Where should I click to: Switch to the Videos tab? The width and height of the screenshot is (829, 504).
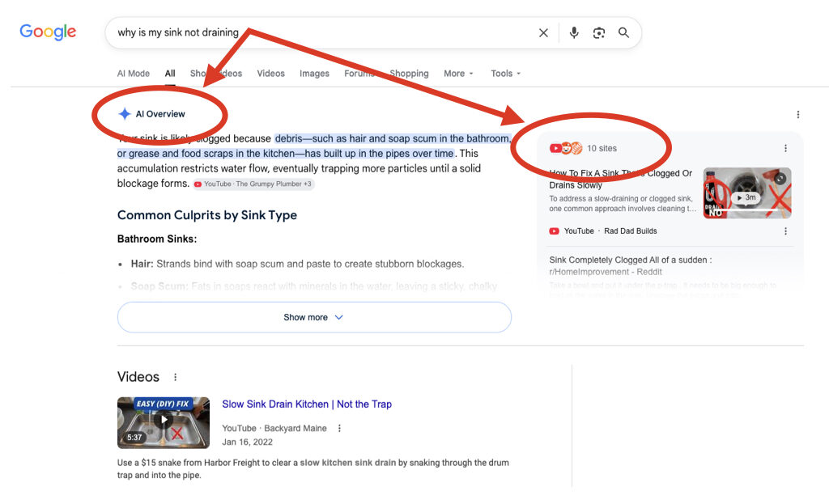point(270,74)
